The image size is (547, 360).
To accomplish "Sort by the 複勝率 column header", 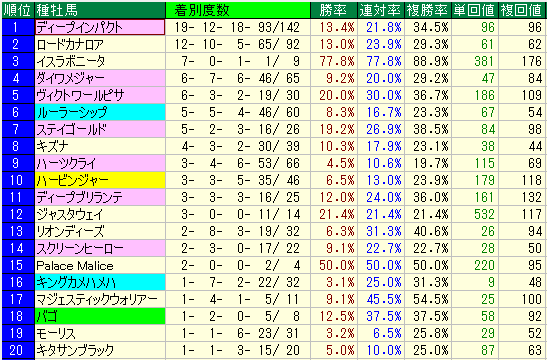I will (x=428, y=10).
